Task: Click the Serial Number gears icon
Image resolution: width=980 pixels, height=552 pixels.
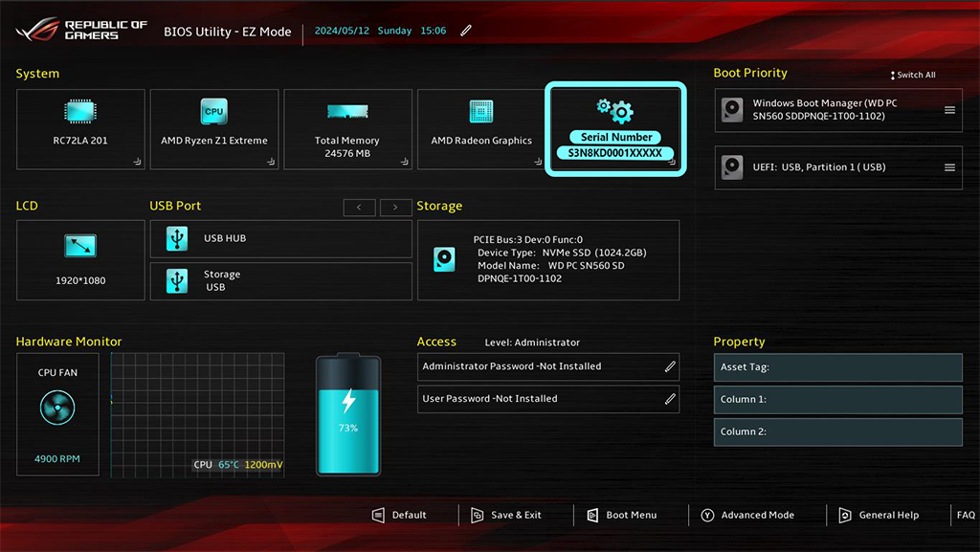Action: point(615,111)
